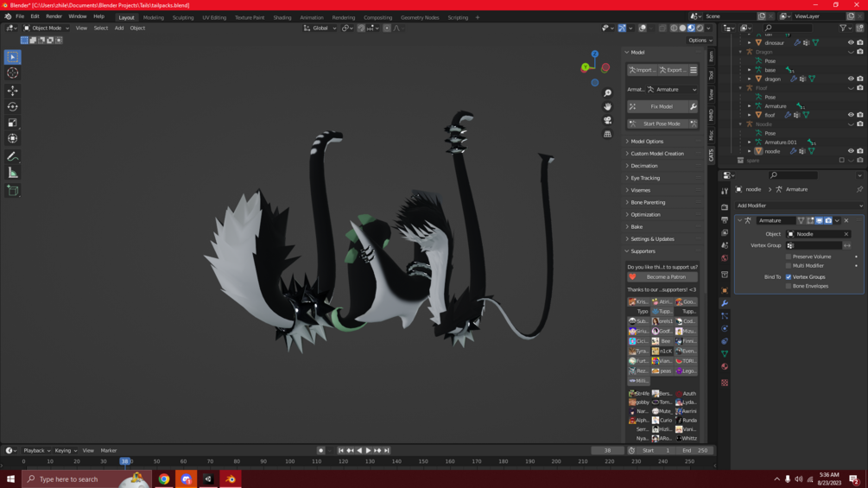Expand the Visemes panel
The image size is (868, 488).
pyautogui.click(x=640, y=190)
